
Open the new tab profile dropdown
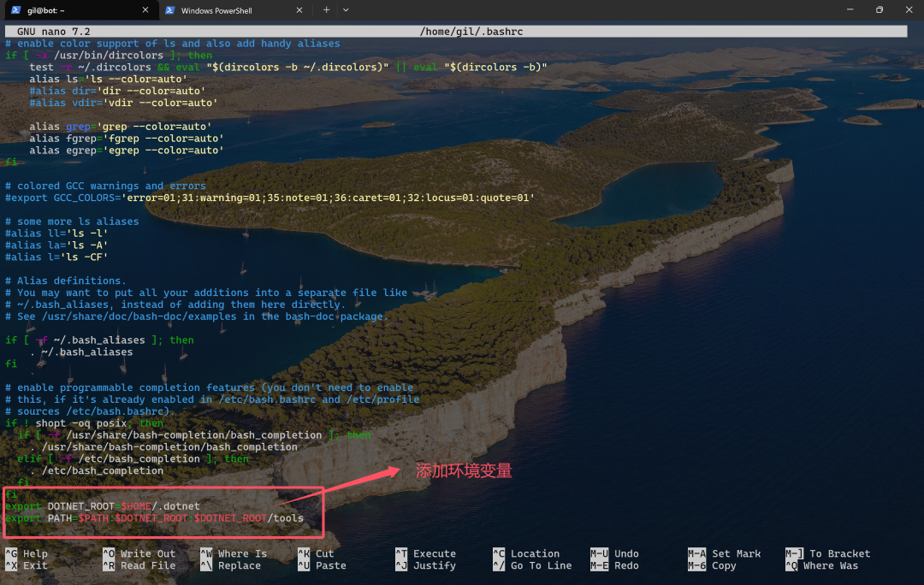(x=346, y=10)
